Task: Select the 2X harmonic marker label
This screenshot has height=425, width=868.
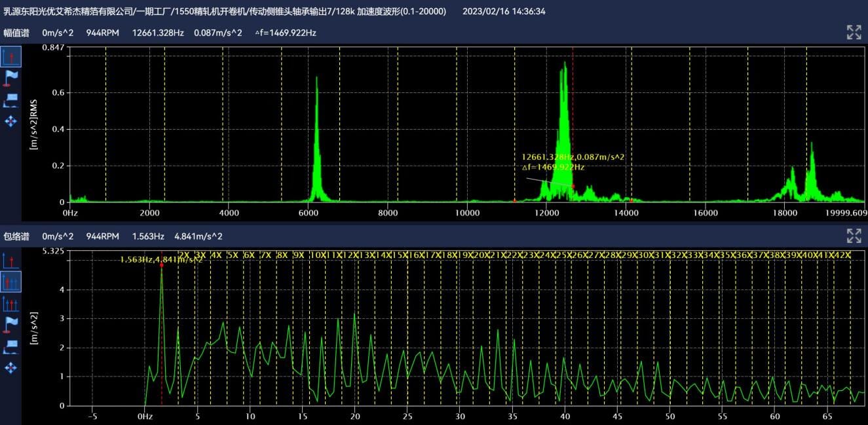Action: coord(184,255)
